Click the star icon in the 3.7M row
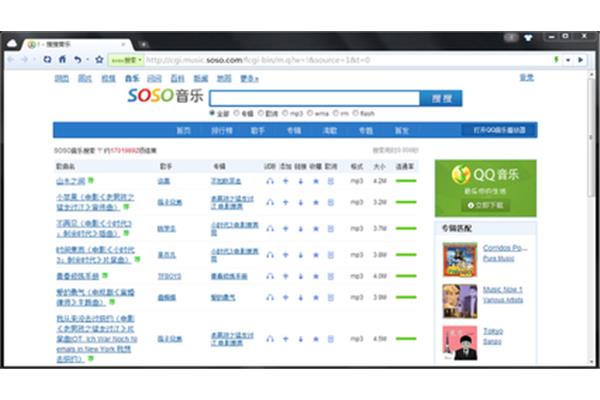600x400 pixels. click(x=316, y=229)
